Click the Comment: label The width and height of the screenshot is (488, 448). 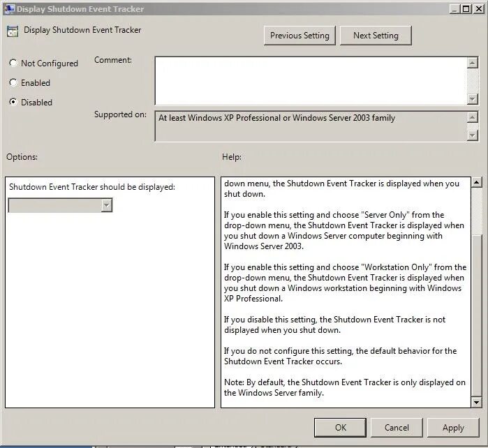click(113, 60)
